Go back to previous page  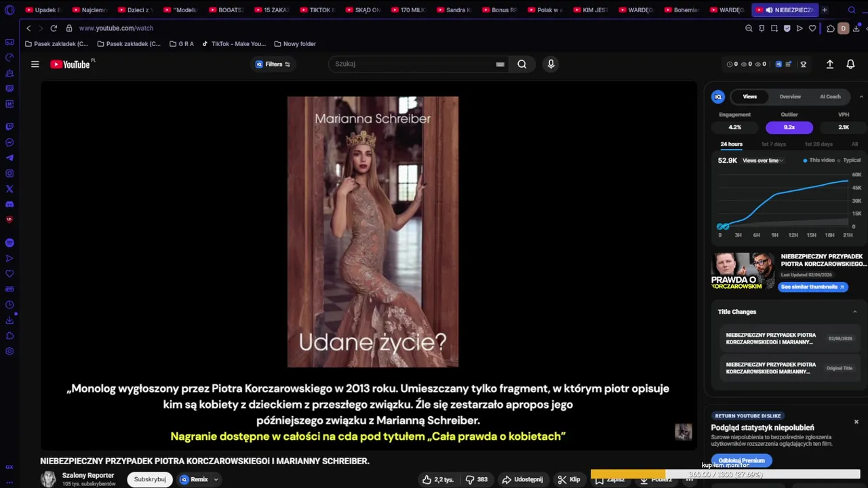[x=28, y=28]
